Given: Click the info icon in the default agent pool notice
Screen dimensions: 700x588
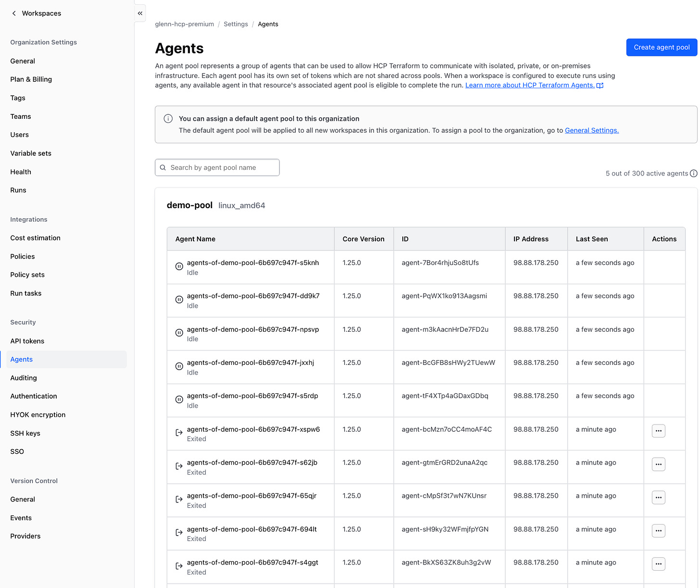Looking at the screenshot, I should click(168, 118).
